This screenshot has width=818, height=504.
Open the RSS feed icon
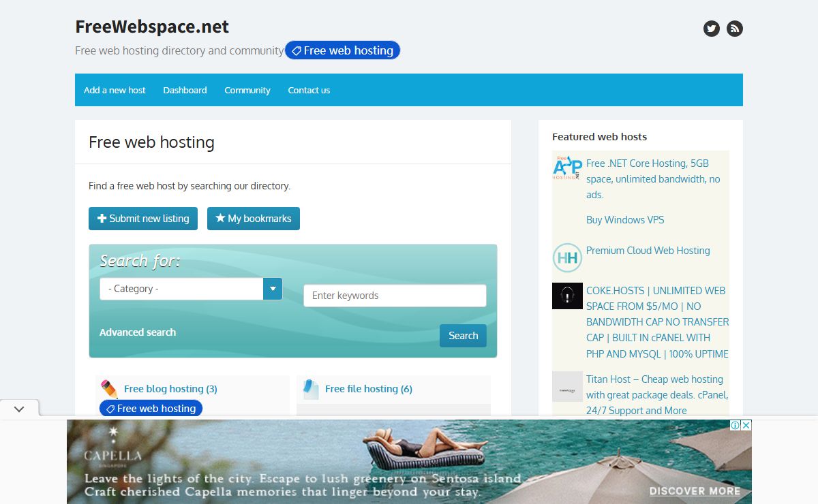coord(734,29)
